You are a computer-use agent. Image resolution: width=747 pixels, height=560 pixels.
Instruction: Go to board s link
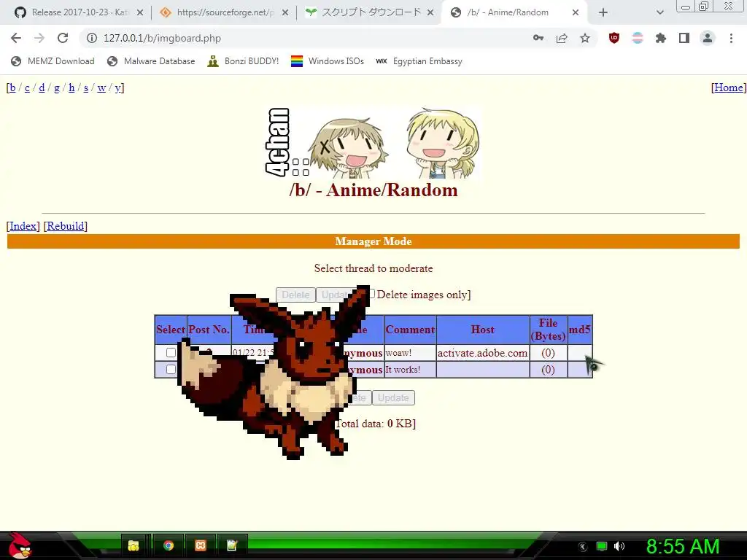86,87
